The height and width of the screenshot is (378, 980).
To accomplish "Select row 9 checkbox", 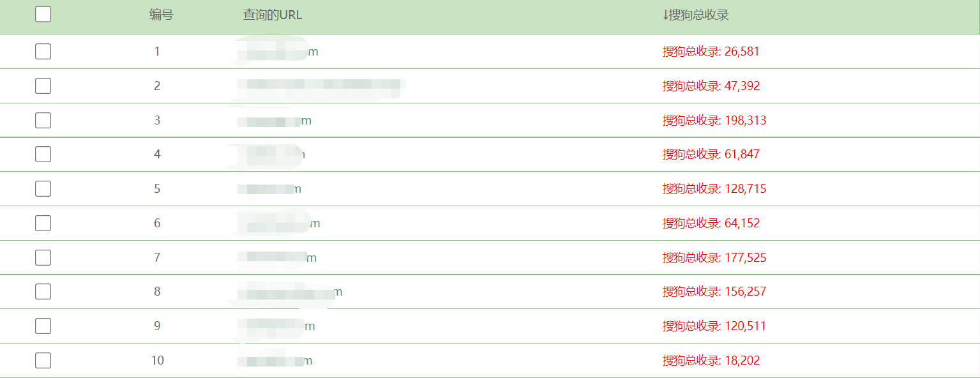I will pos(43,326).
